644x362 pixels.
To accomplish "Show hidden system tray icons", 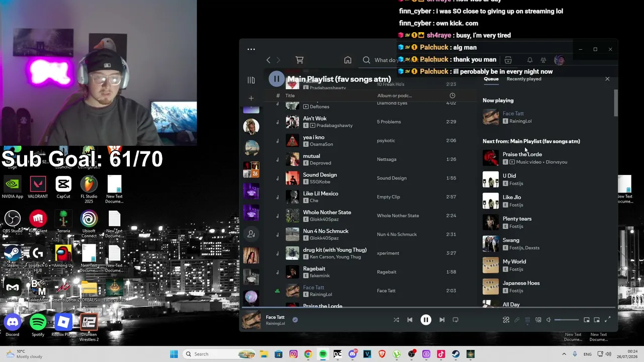I will pos(563,354).
